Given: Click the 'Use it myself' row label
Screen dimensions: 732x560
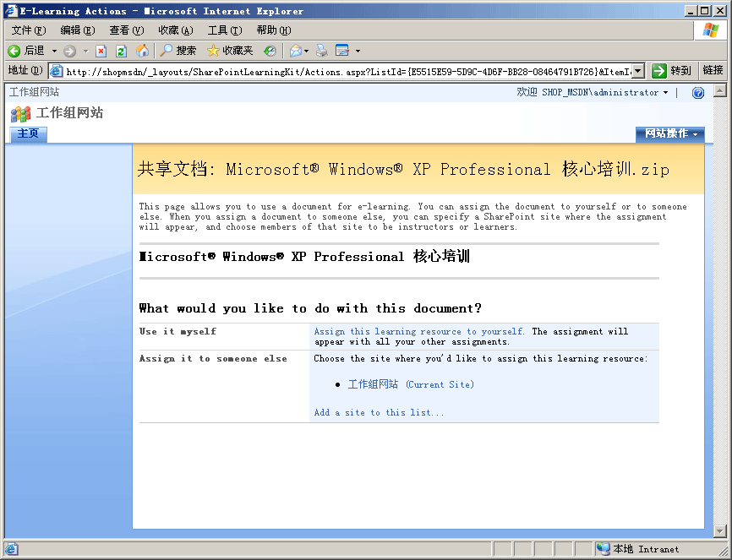Looking at the screenshot, I should point(178,331).
